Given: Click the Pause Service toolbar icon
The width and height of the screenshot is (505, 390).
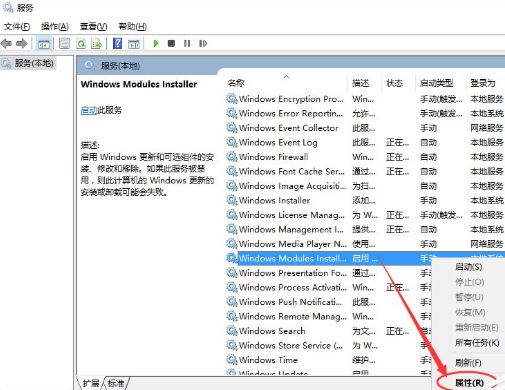Looking at the screenshot, I should point(187,43).
